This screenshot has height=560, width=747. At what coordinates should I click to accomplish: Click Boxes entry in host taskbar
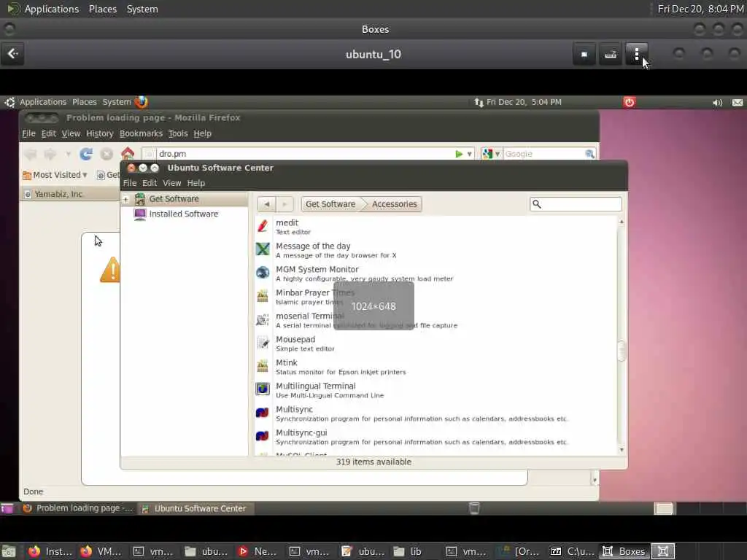click(x=624, y=551)
